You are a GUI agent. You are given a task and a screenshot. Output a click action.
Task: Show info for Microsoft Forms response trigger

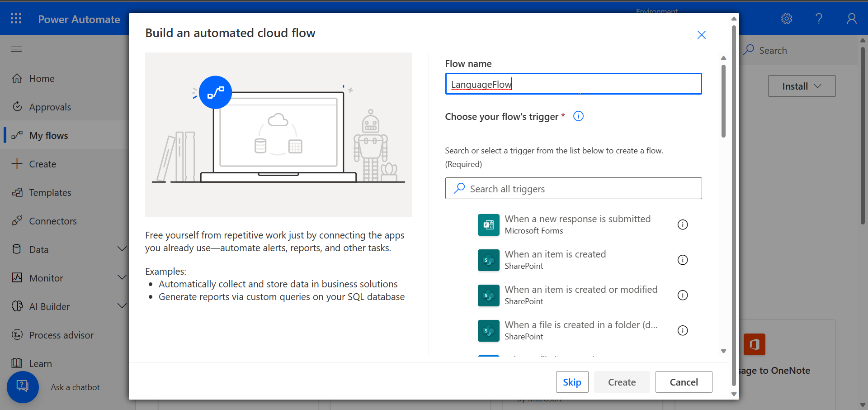[x=683, y=224]
